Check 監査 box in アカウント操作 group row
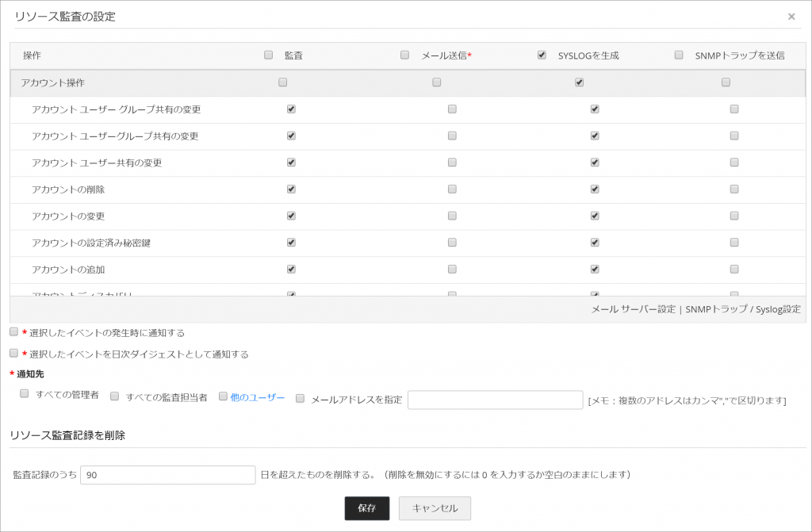 (x=283, y=82)
